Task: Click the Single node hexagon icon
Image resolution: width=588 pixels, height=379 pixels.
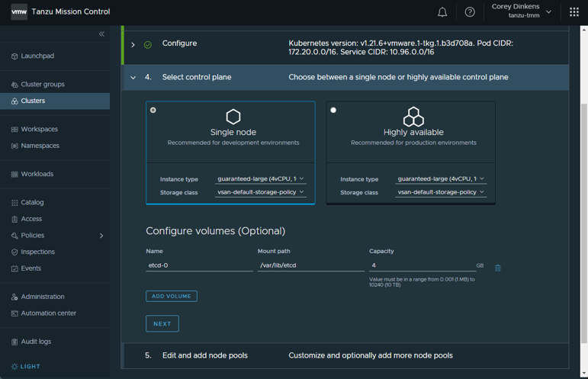Action: point(233,117)
